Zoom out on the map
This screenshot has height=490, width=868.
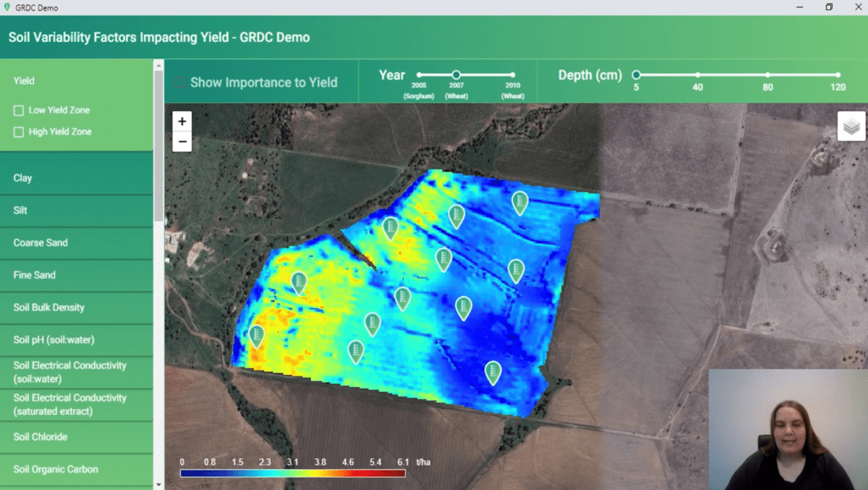182,141
